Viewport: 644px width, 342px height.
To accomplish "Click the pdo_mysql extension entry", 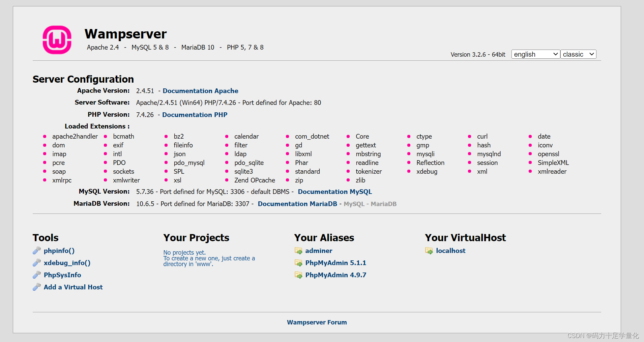I will [189, 163].
